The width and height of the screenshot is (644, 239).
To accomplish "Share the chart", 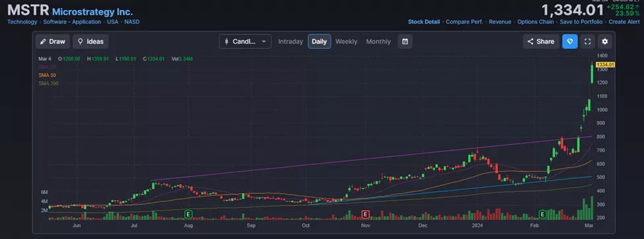I will pos(541,42).
